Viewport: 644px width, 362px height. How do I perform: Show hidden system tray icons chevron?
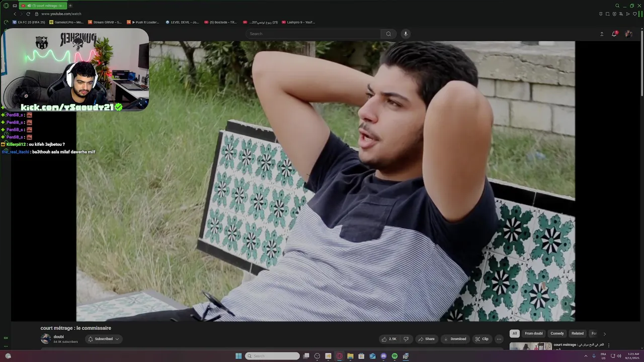pos(586,356)
